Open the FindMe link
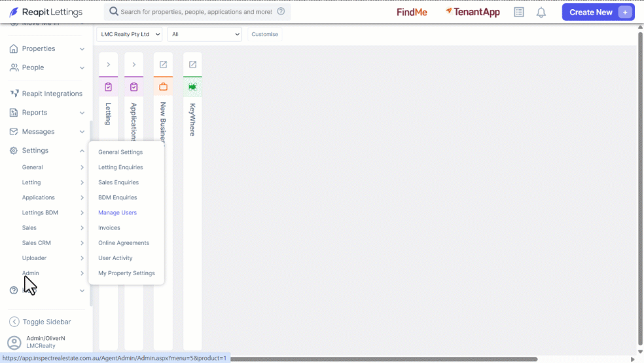 tap(412, 12)
